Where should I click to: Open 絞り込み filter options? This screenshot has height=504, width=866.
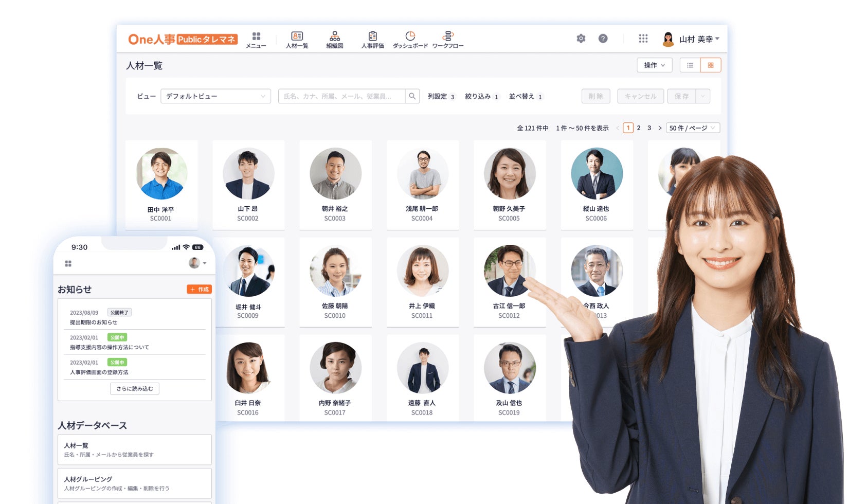[482, 96]
